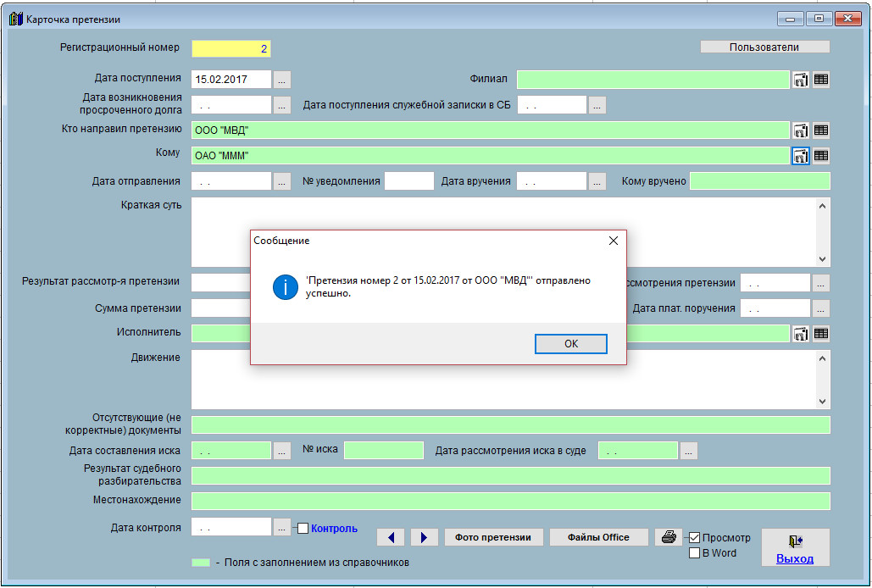Open date picker for Дата отправления
This screenshot has height=588, width=872.
(282, 181)
